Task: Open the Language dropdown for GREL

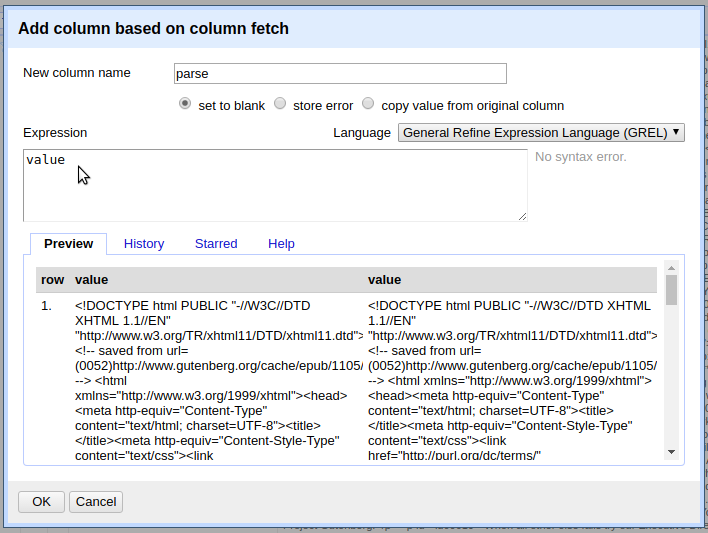Action: [541, 132]
